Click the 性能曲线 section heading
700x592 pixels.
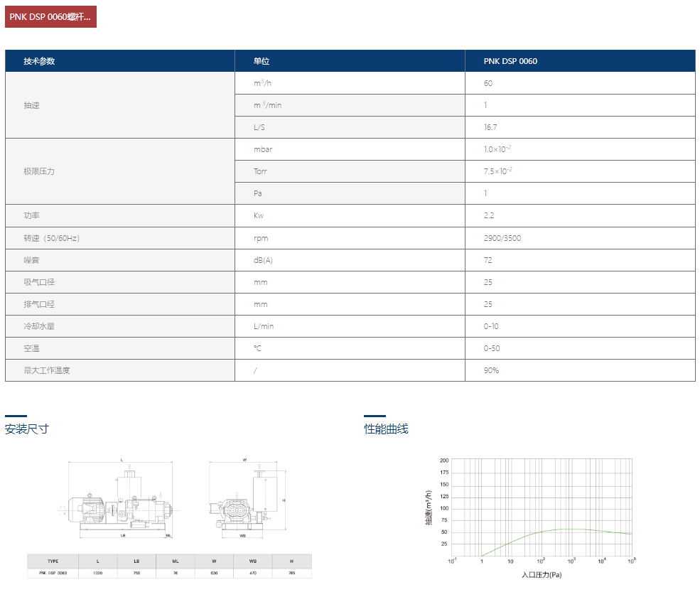386,429
